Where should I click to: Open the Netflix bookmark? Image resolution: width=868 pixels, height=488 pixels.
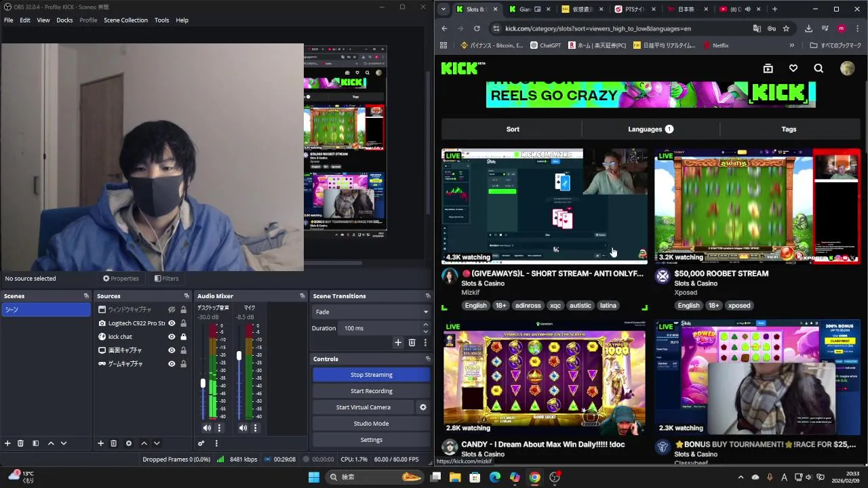716,45
